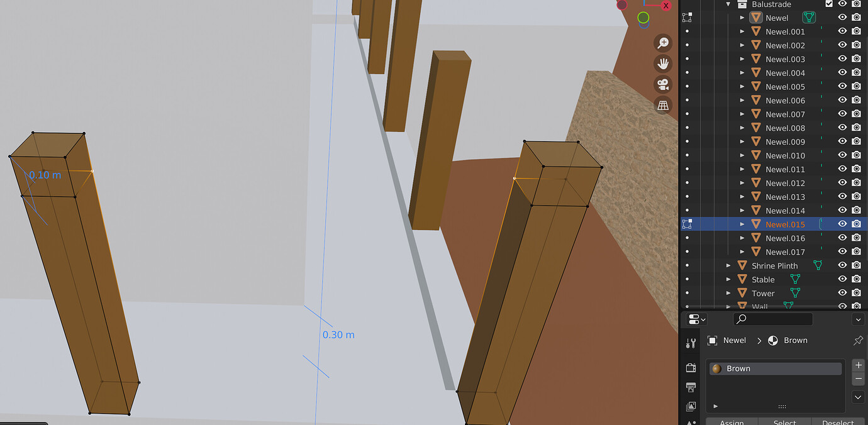Screen dimensions: 868x425
Task: Open material slot specials dropdown
Action: point(858,397)
